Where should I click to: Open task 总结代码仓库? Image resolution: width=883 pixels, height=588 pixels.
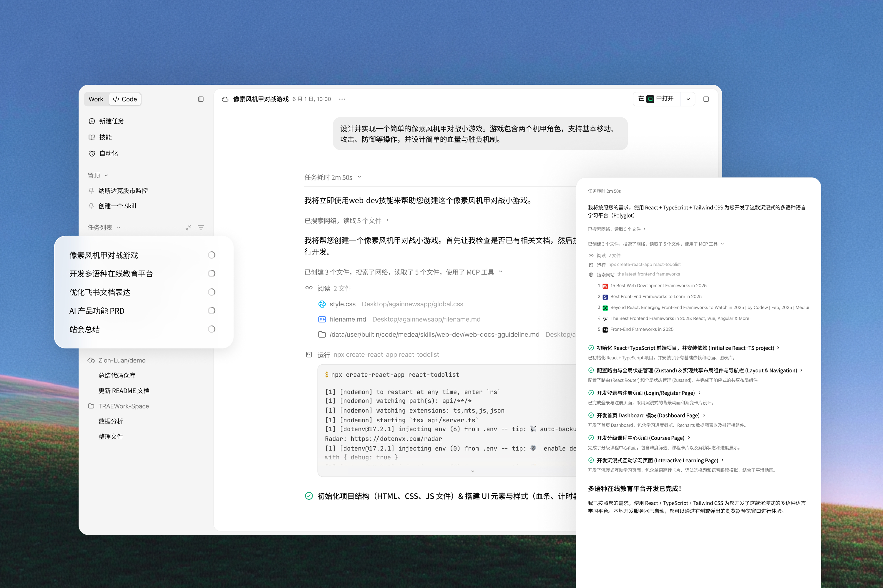point(117,376)
